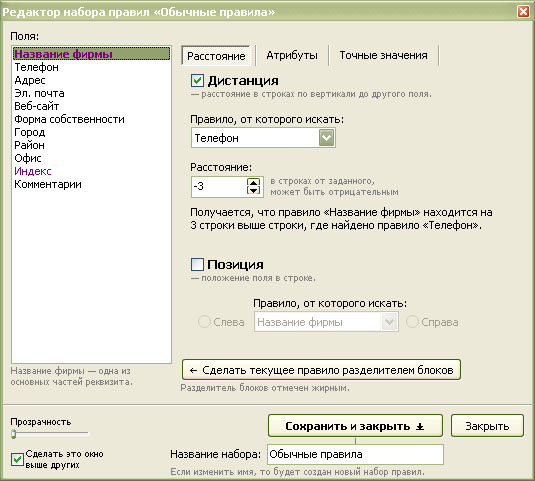The height and width of the screenshot is (481, 535).
Task: Select «Форма собственности» in the list
Action: [91, 119]
